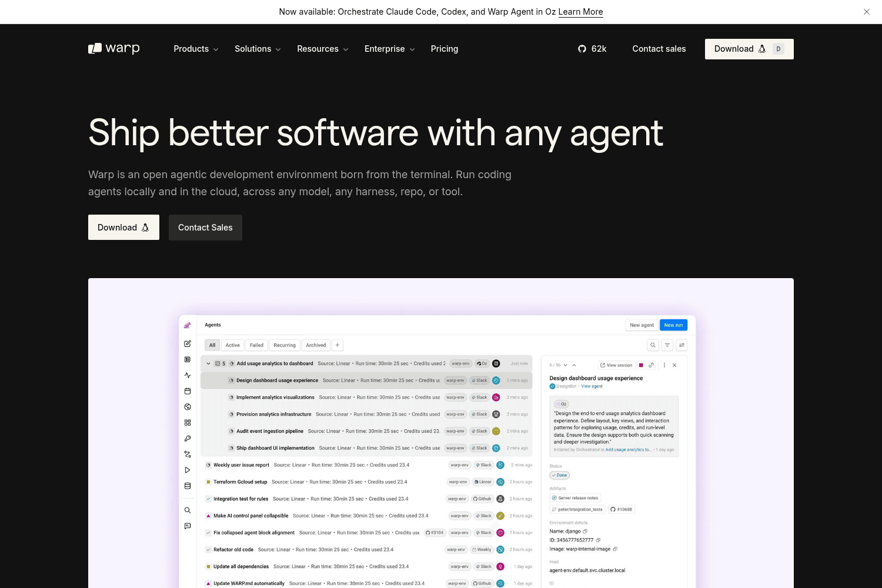Open the three-dot menu in detail panel
Screen dimensions: 882x588
click(x=664, y=365)
